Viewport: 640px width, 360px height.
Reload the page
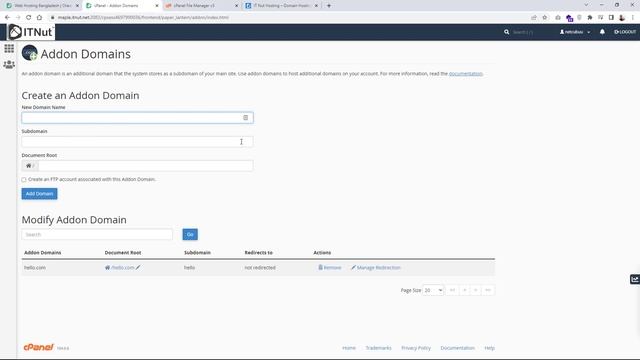29,18
